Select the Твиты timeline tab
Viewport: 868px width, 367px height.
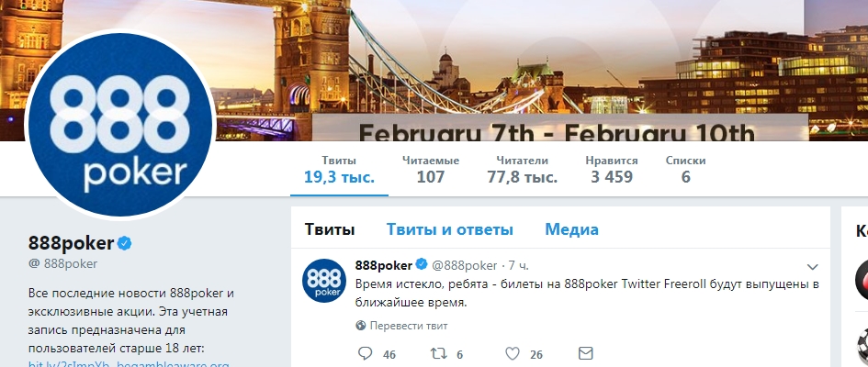click(x=330, y=229)
